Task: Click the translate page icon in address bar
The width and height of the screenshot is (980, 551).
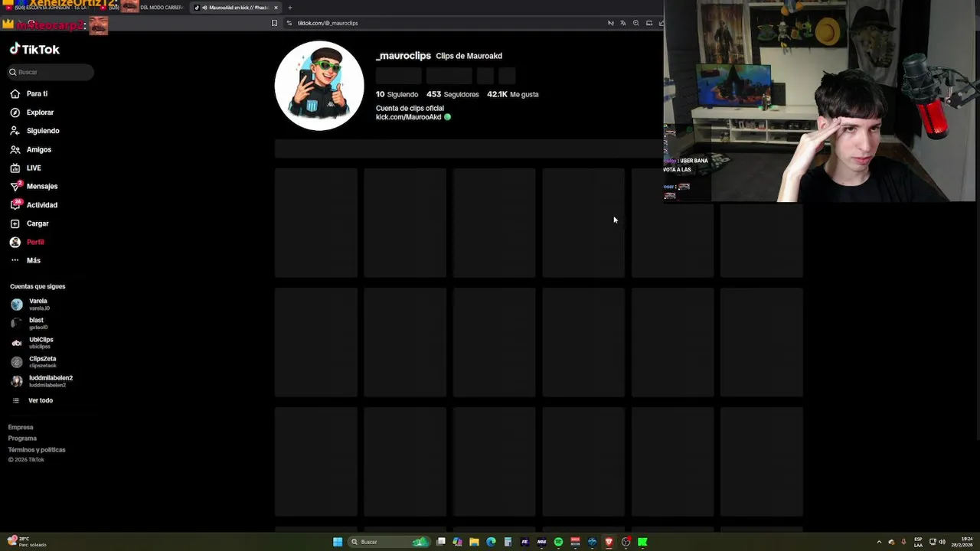Action: 623,23
